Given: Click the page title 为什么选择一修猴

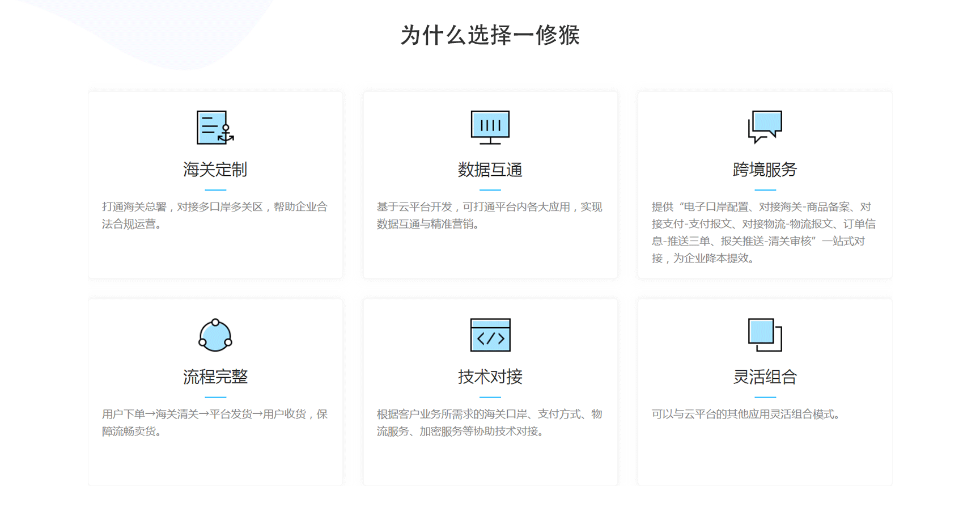Looking at the screenshot, I should pos(490,35).
